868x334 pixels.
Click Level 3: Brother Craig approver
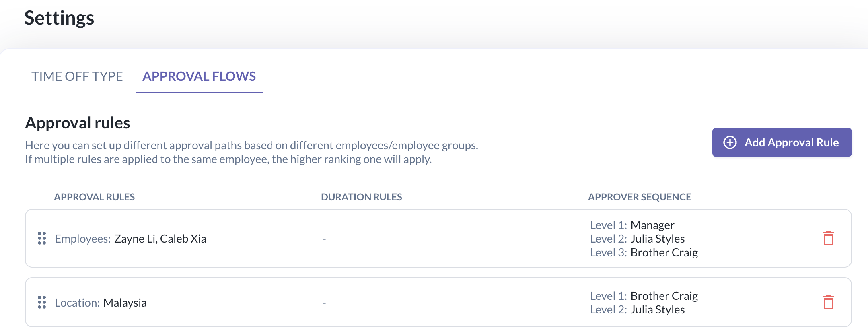644,252
